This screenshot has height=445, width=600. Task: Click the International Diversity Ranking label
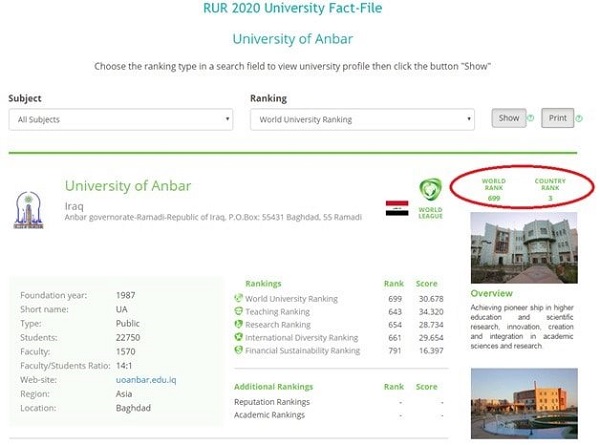point(302,338)
